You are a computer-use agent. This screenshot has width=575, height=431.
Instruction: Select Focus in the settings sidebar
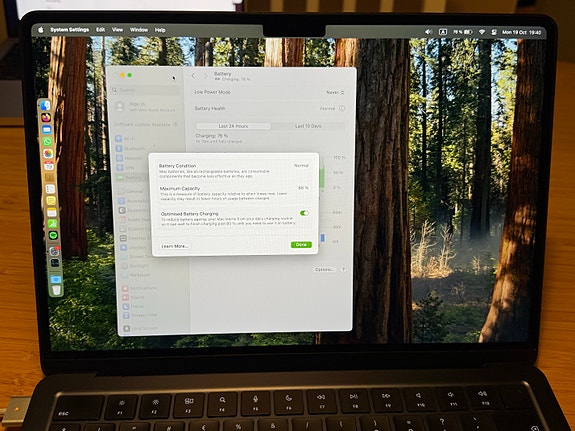tap(133, 307)
